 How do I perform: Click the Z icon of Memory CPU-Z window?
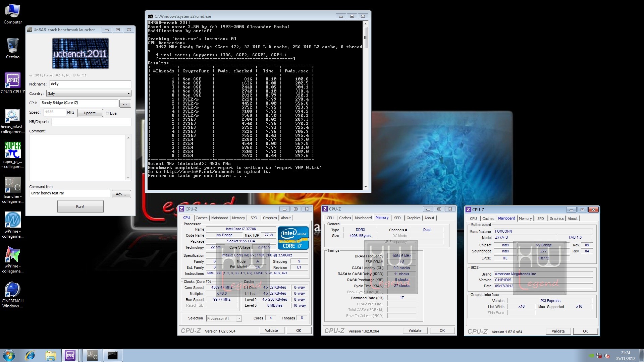point(325,209)
